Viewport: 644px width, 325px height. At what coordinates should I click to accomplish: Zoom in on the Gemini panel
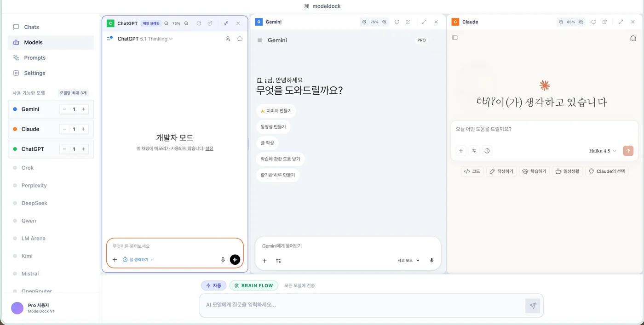click(x=384, y=22)
